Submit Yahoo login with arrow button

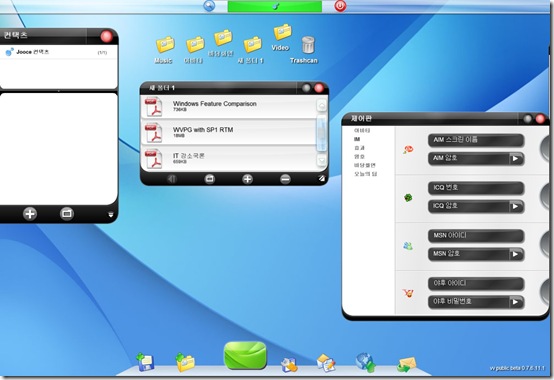pos(516,302)
